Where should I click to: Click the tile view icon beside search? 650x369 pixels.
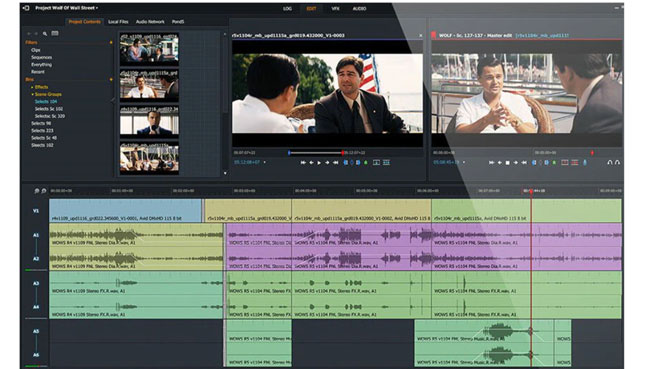coord(55,33)
